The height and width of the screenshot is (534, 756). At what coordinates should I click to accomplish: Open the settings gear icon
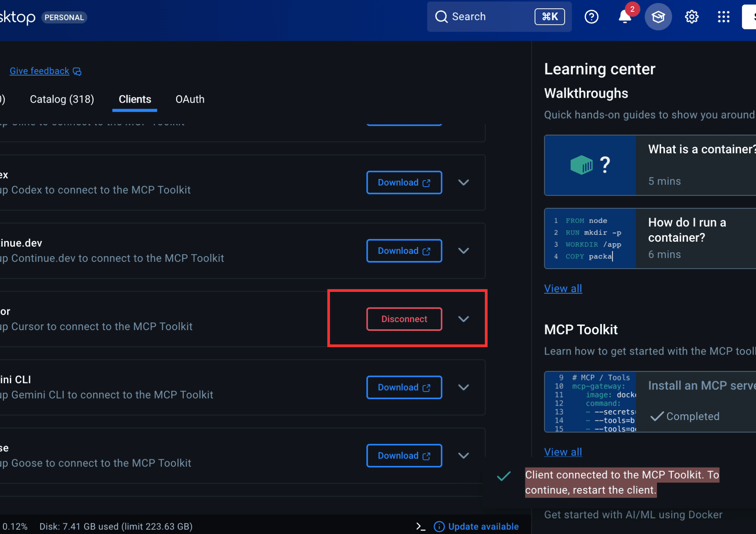(691, 17)
